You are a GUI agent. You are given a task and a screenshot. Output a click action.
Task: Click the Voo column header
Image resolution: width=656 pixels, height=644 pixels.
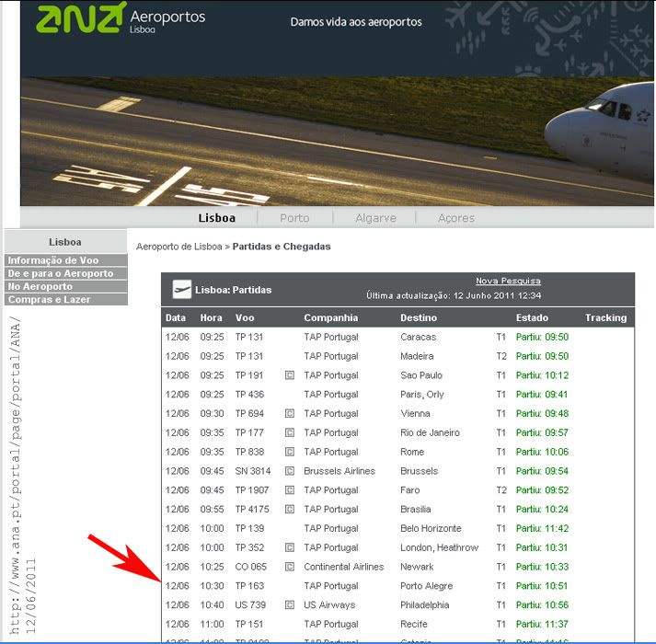coord(245,317)
